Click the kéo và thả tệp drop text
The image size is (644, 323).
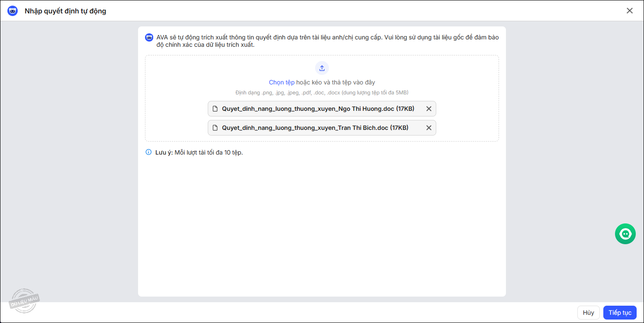tap(335, 82)
